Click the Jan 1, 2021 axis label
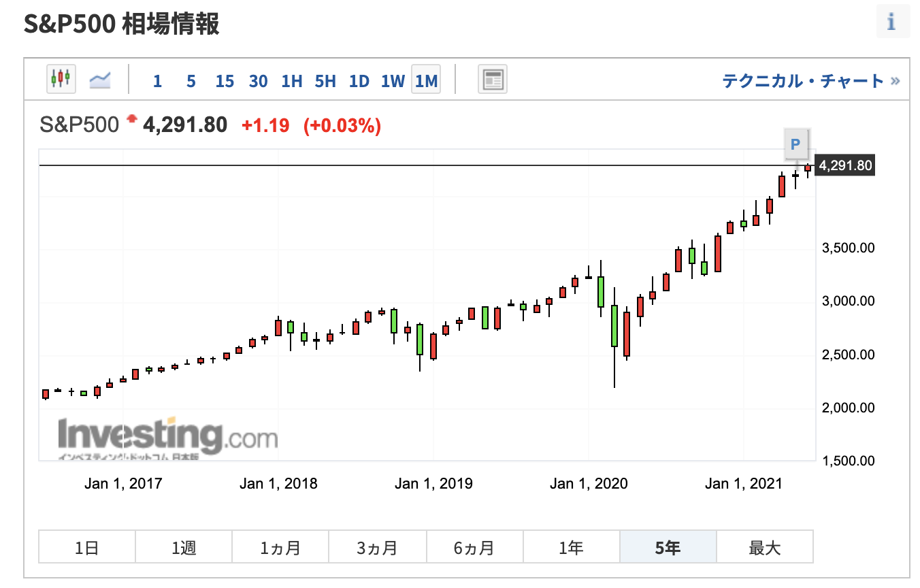Viewport: 920px width, 588px height. [x=744, y=484]
